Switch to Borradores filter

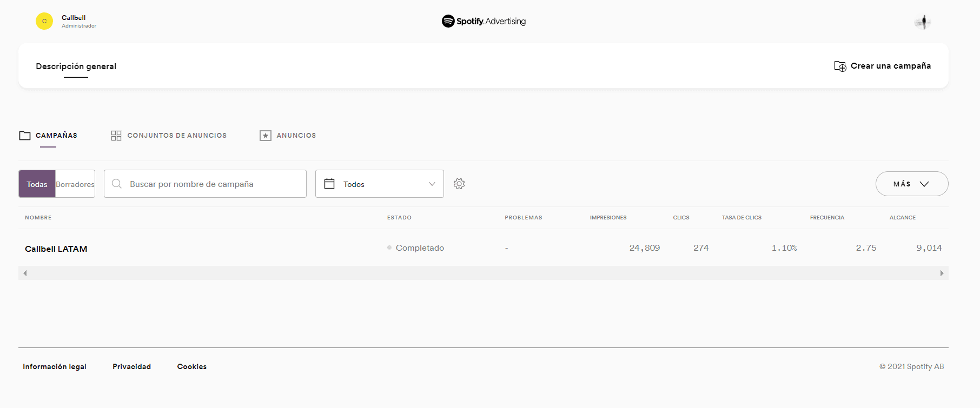(x=75, y=184)
